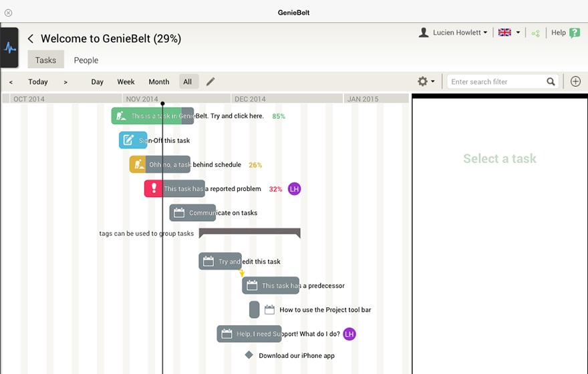
Task: Click the calendar icon on This task has a predecessor
Action: [252, 286]
